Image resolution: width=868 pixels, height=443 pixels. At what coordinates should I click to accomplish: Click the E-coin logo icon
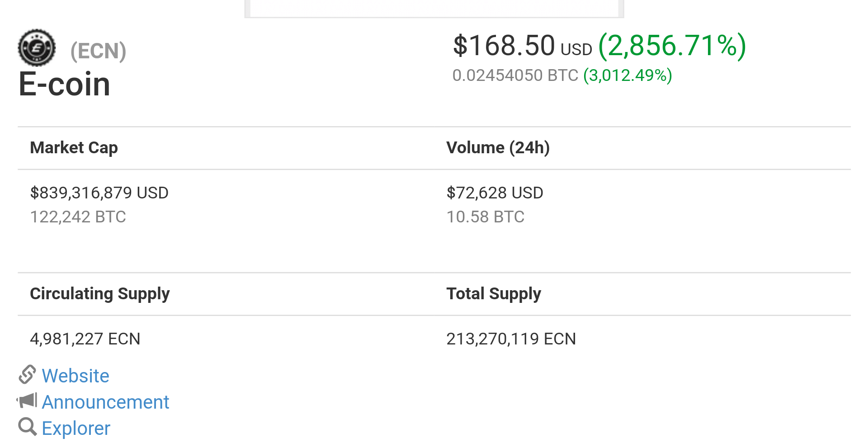pyautogui.click(x=37, y=47)
